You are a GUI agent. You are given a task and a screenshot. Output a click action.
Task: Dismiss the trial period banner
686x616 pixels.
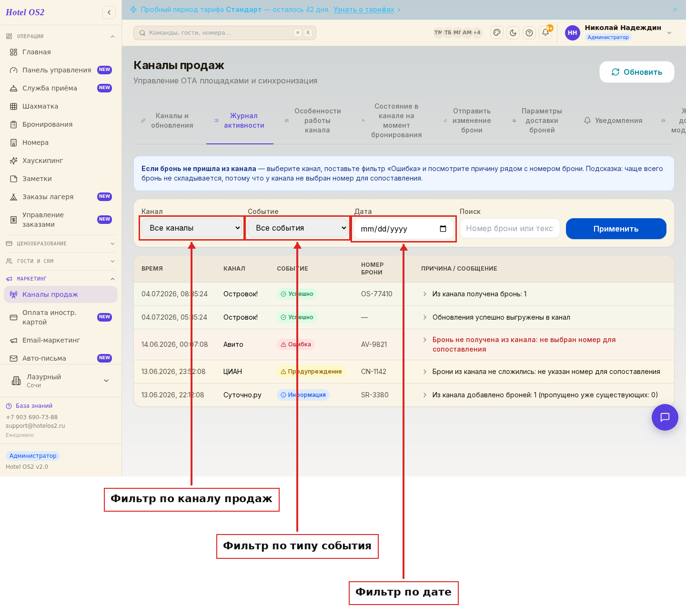(x=675, y=10)
